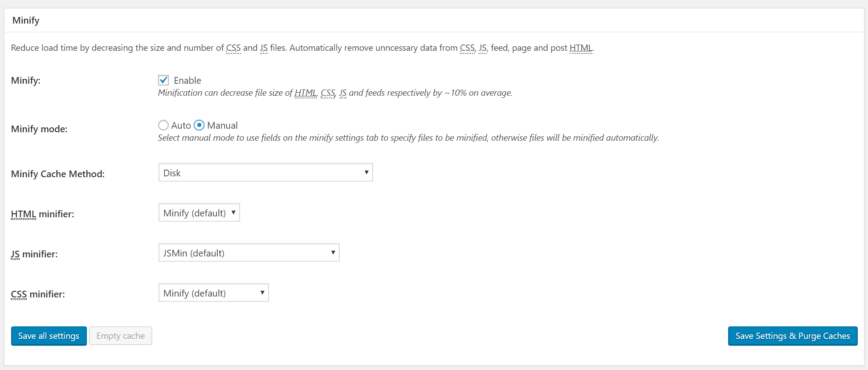Click the Empty cache button

121,336
